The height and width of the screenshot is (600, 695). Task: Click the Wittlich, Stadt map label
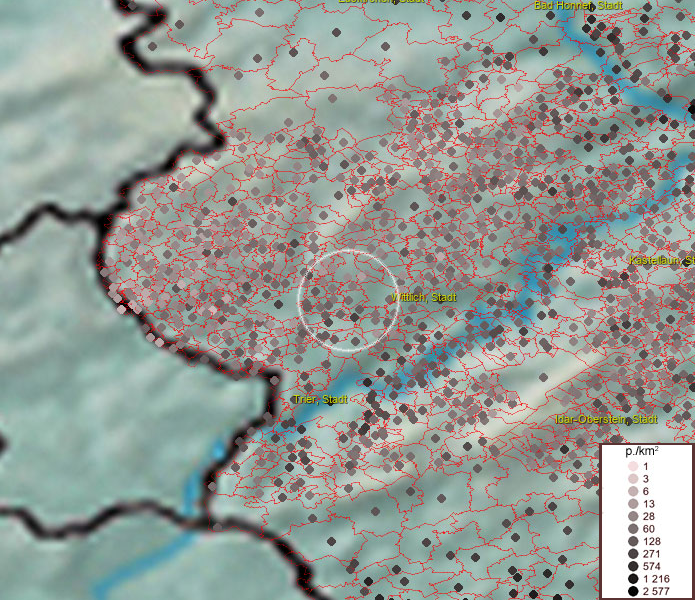pyautogui.click(x=424, y=297)
